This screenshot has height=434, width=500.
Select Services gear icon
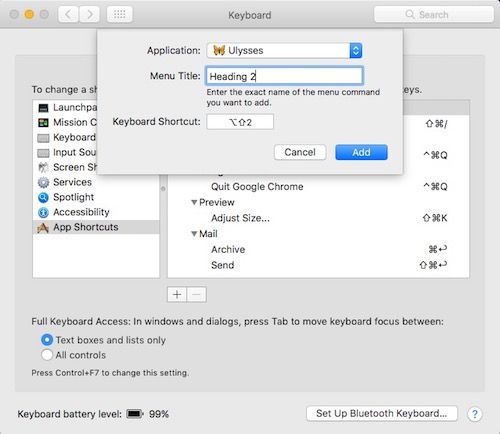[43, 182]
